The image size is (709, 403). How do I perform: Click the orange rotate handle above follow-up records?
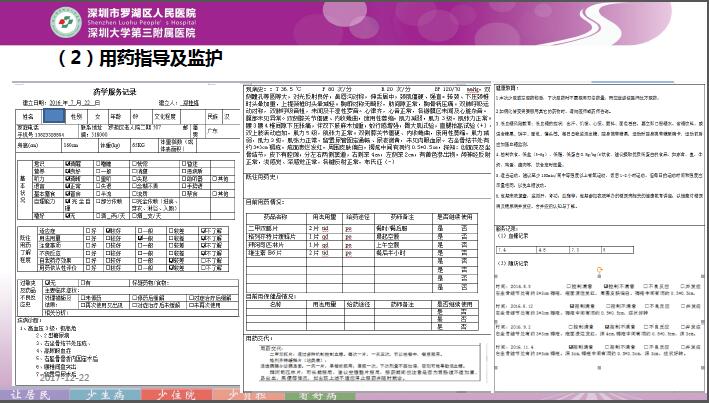(x=600, y=270)
